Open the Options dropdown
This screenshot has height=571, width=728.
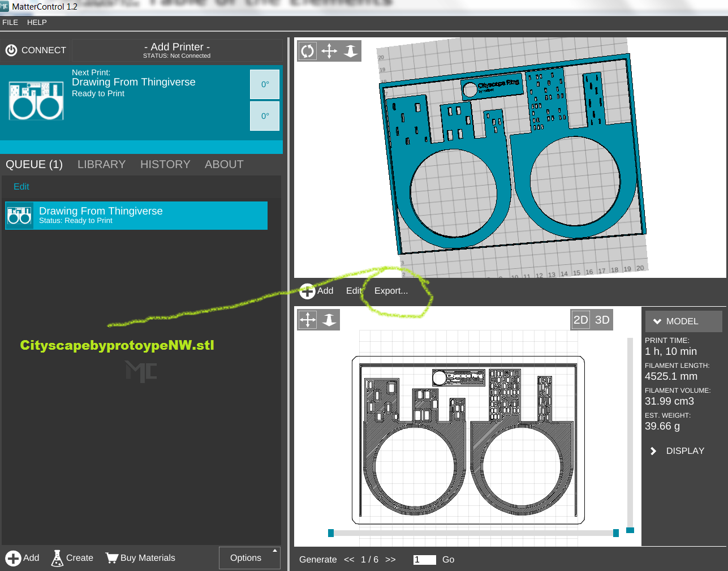click(x=249, y=558)
